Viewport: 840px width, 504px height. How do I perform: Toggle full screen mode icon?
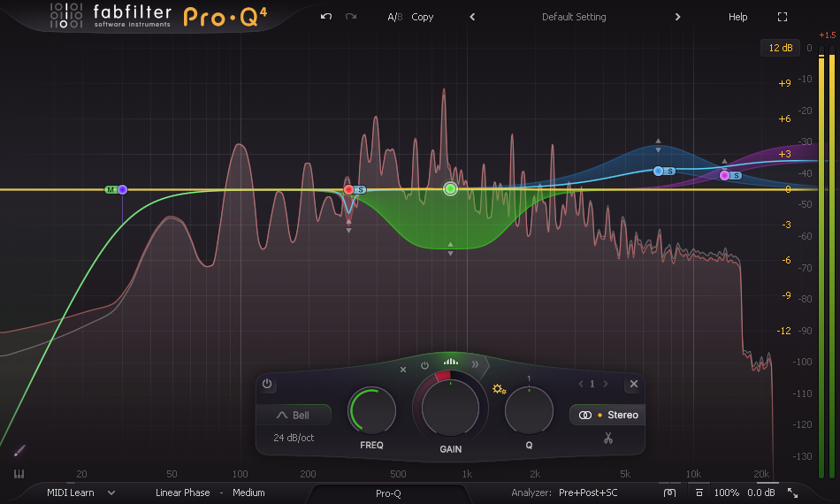coord(783,17)
